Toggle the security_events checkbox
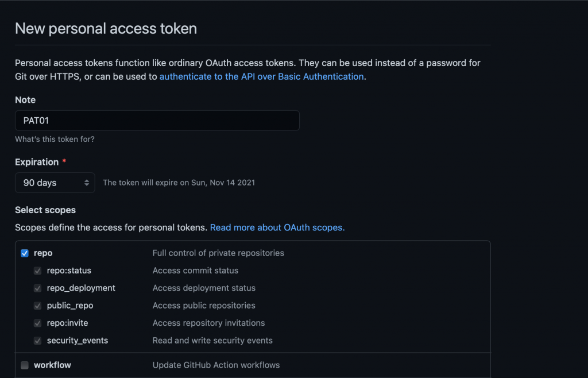588x378 pixels. [x=37, y=341]
